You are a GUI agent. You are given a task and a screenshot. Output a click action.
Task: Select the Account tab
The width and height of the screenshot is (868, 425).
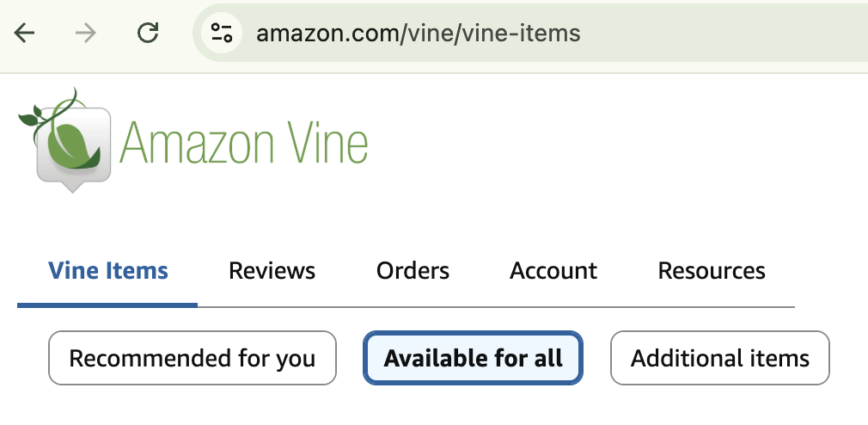coord(553,271)
